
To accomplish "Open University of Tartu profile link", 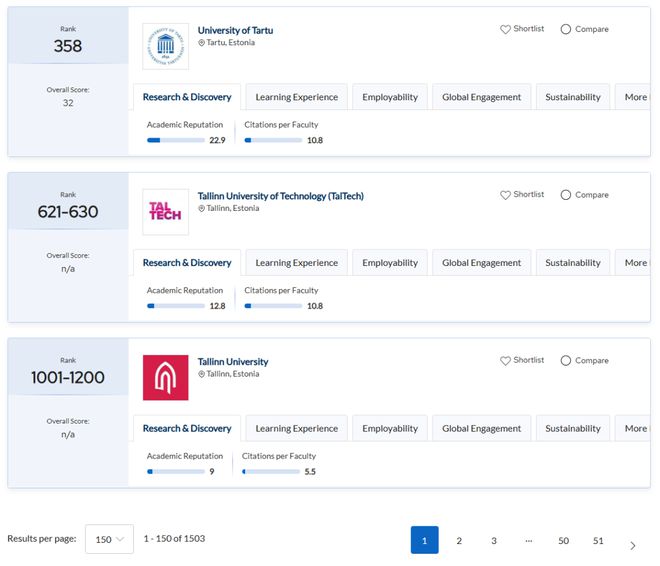I will 235,30.
